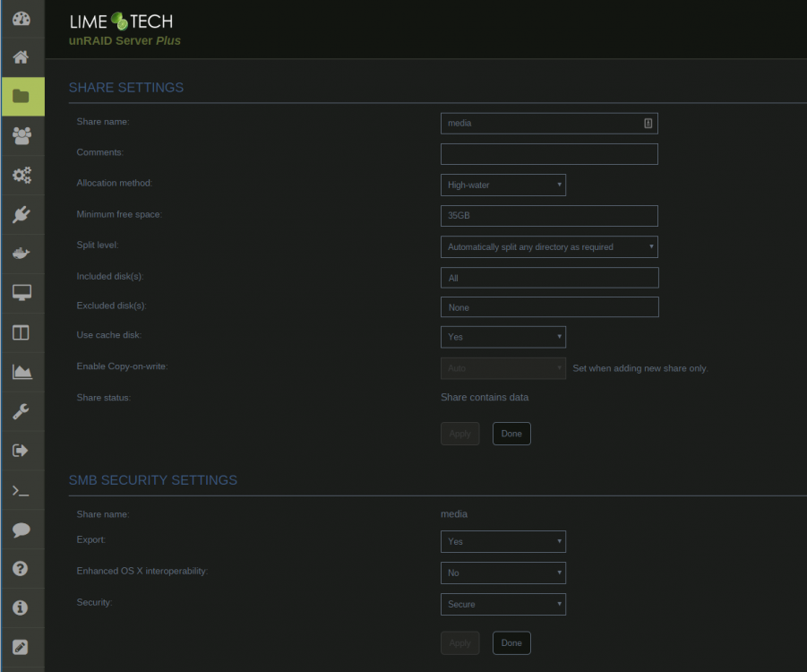Click the 'Share contains data' status text

[485, 397]
